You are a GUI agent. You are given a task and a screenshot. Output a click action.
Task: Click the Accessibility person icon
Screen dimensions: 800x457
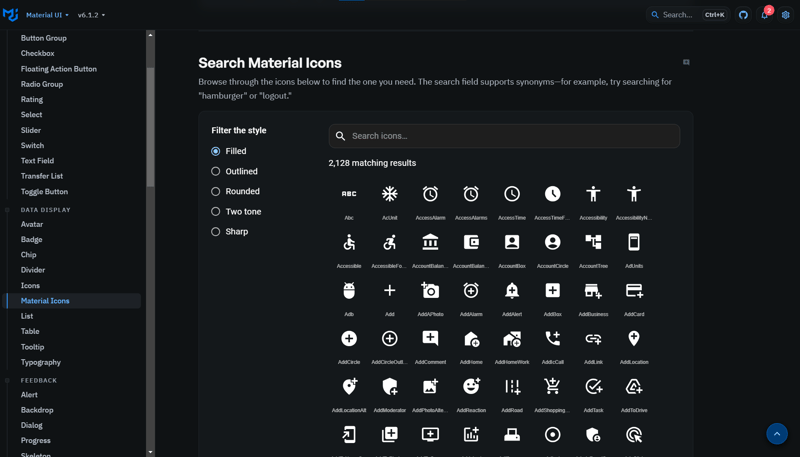click(593, 194)
